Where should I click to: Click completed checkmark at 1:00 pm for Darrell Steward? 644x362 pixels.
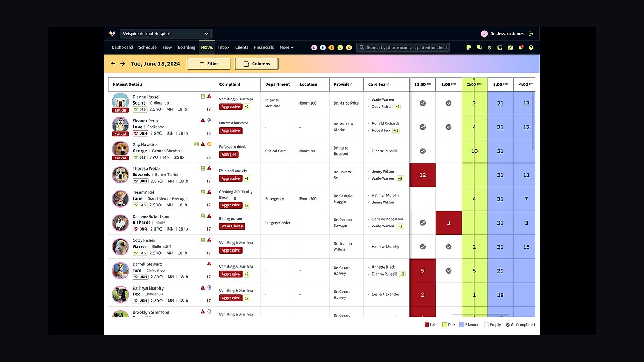pos(449,271)
